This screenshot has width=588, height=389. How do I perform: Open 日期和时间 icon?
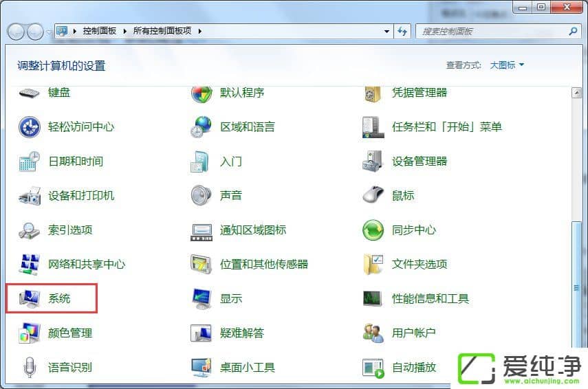29,162
